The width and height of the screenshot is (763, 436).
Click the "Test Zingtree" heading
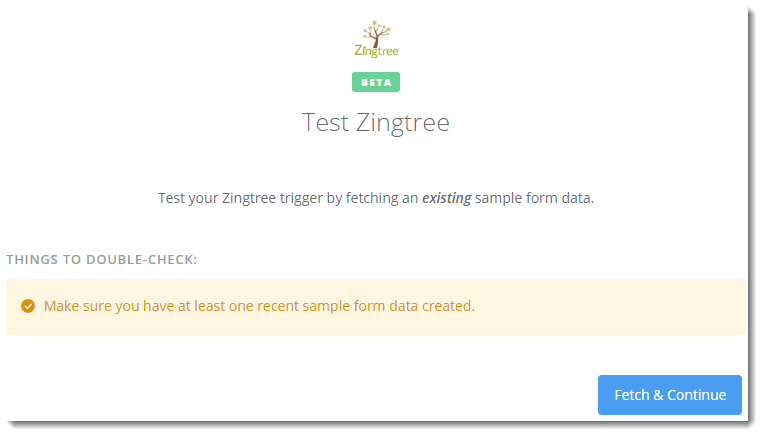pos(376,122)
